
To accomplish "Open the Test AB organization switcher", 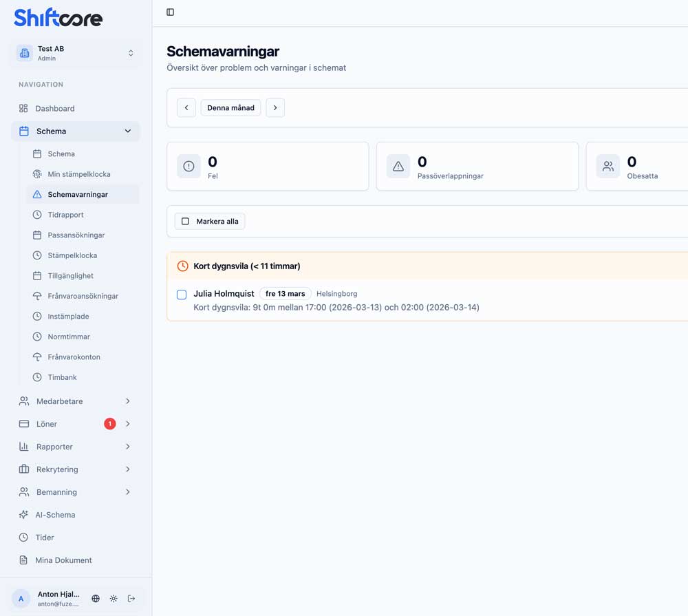I will click(x=76, y=53).
